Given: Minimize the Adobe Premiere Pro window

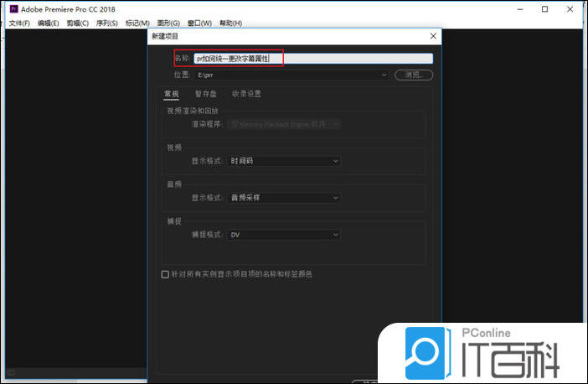Looking at the screenshot, I should pyautogui.click(x=520, y=9).
